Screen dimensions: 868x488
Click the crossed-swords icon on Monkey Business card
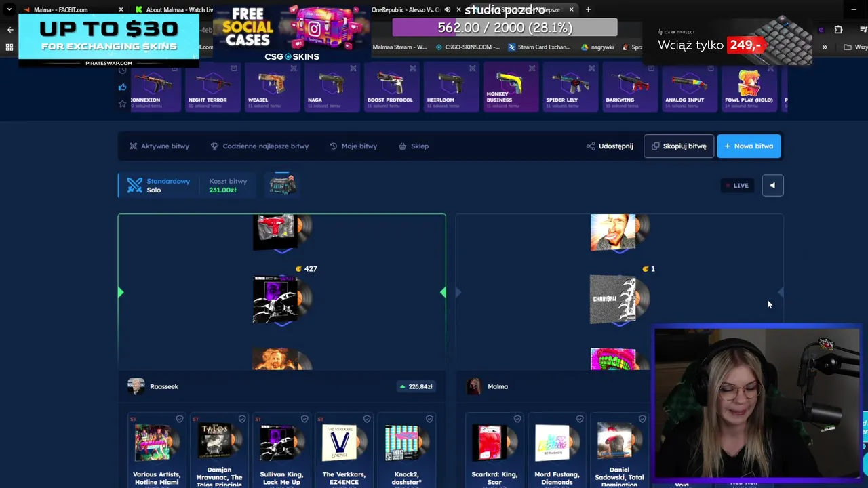point(532,68)
